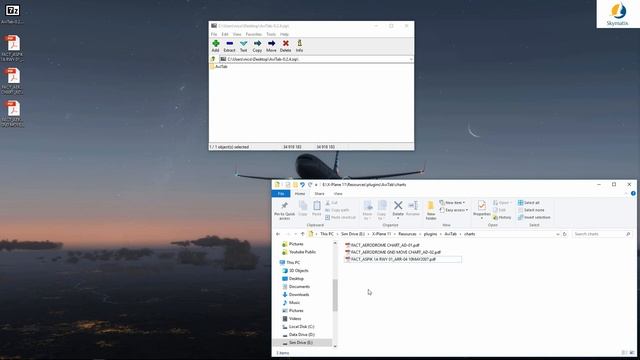Image resolution: width=640 pixels, height=360 pixels.
Task: Open Documents in Explorer sidebar
Action: tap(296, 287)
